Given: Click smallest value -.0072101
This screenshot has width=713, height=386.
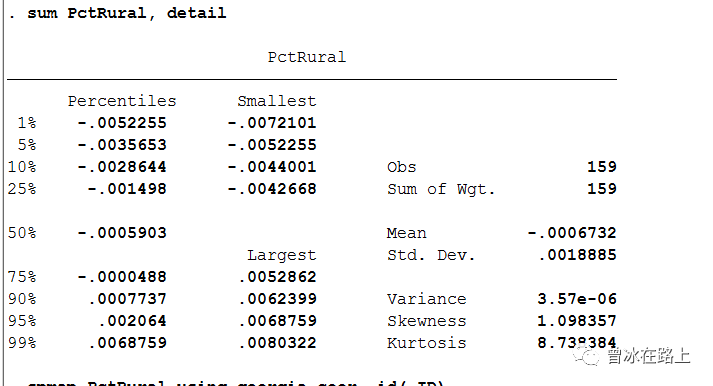Looking at the screenshot, I should (x=271, y=123).
